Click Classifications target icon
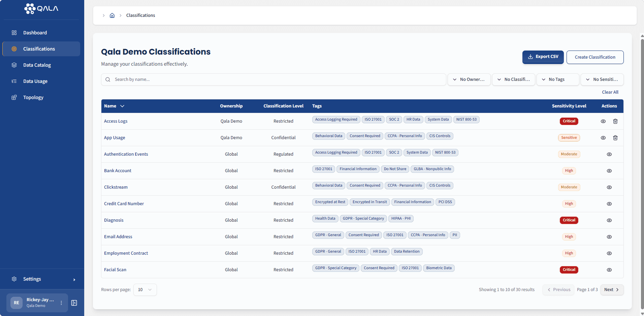Screen dimensions: 644x316 click(x=14, y=49)
